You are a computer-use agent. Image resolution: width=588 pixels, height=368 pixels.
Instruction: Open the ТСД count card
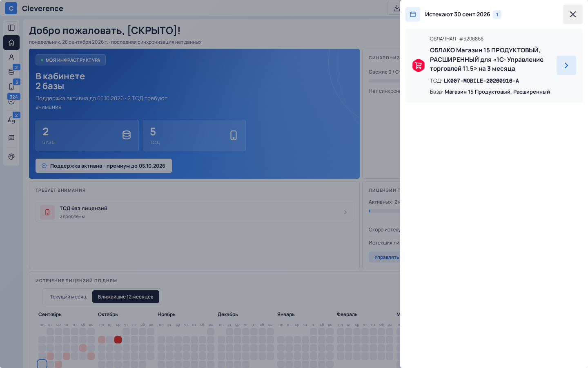coord(194,136)
